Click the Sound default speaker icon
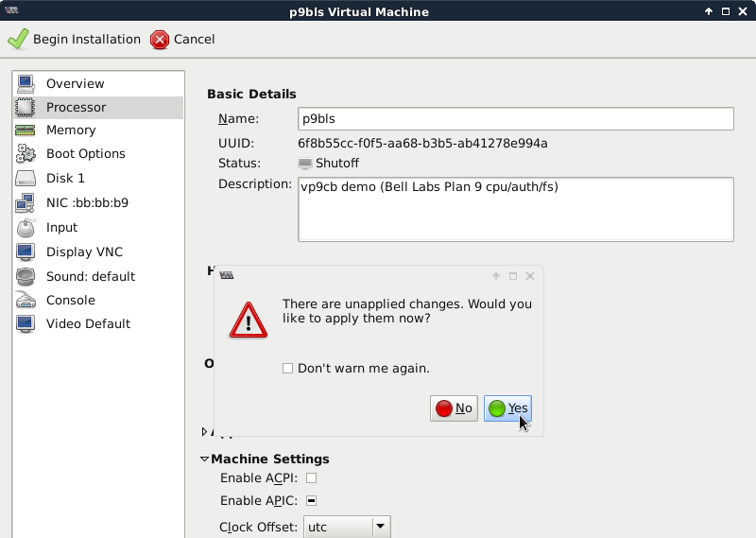This screenshot has width=756, height=538. [x=26, y=277]
